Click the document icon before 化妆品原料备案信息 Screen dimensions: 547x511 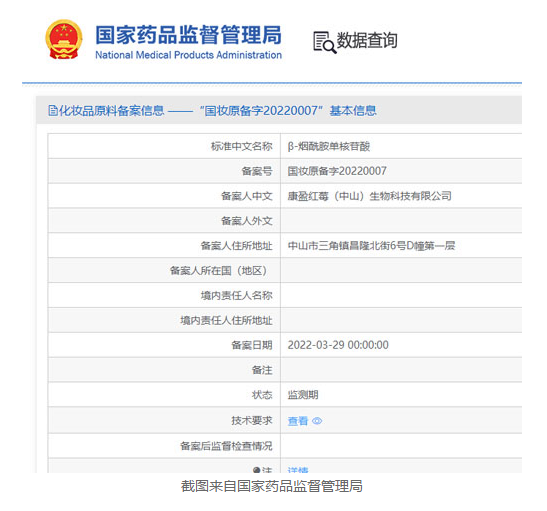coord(53,111)
